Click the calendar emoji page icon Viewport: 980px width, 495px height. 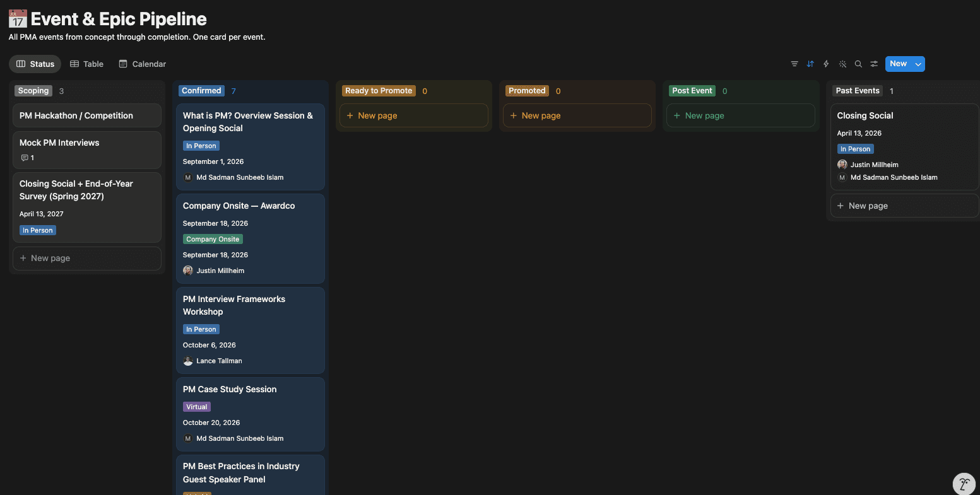18,19
